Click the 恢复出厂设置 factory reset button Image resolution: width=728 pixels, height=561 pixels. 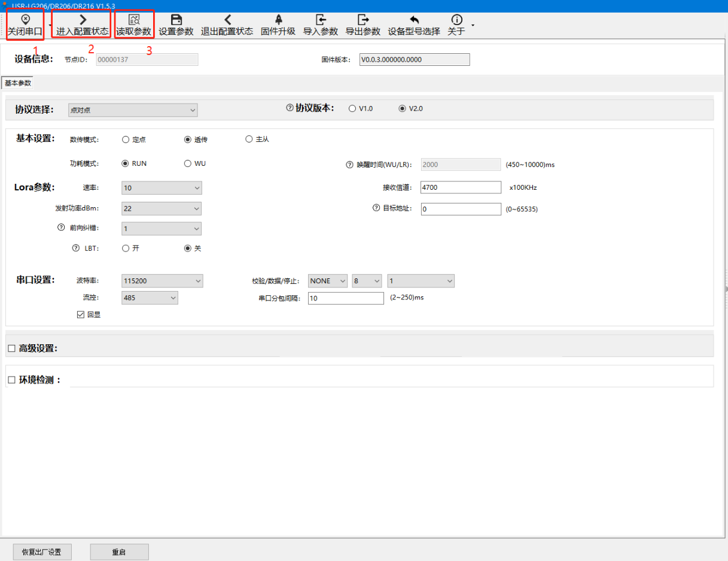coord(42,552)
